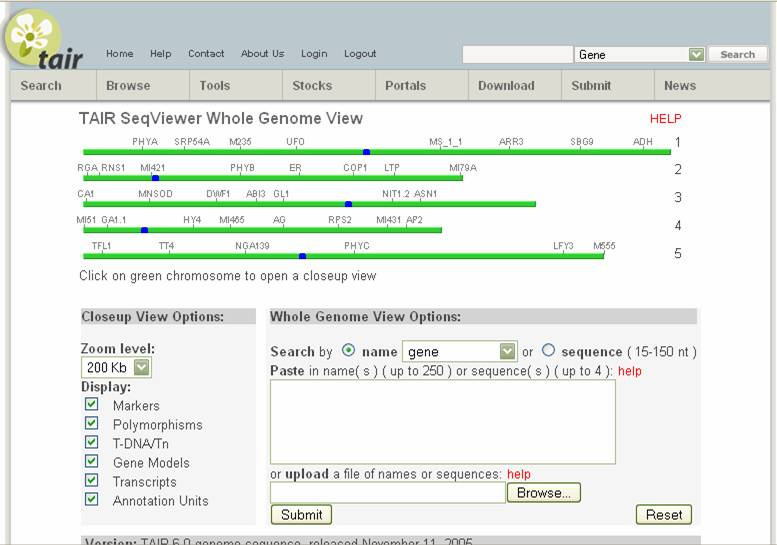Click the TFL1 marker label
Viewport: 777px width, 545px height.
point(102,246)
